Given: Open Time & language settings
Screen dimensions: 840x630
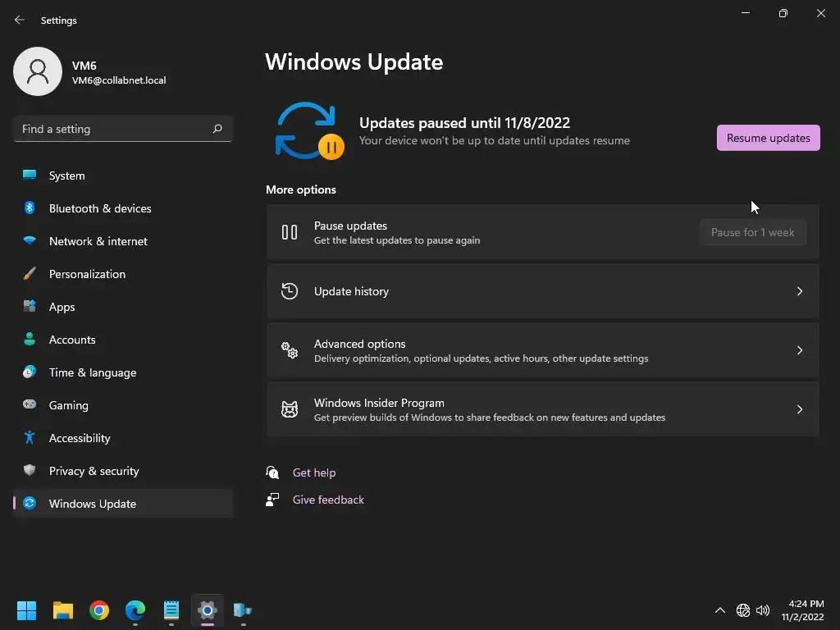Looking at the screenshot, I should (123, 372).
